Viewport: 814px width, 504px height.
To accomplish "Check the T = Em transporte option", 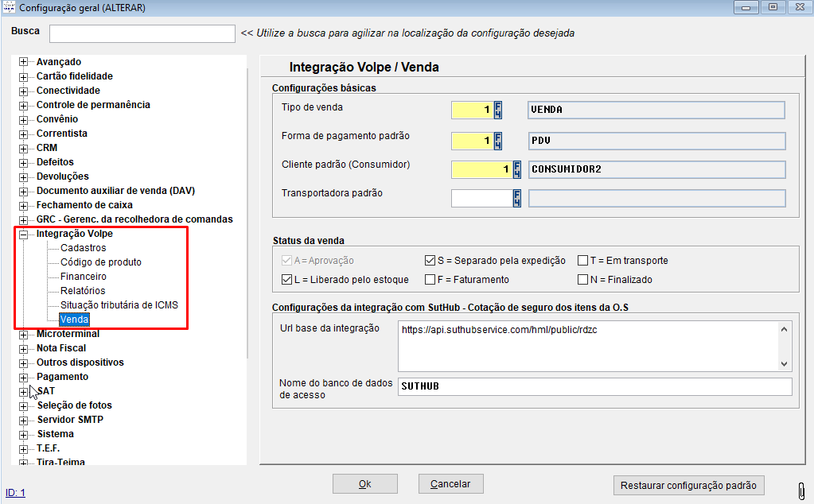I will point(583,261).
